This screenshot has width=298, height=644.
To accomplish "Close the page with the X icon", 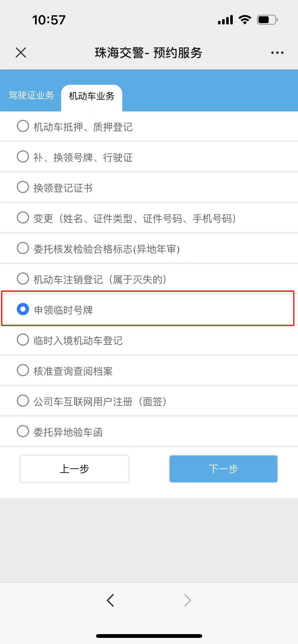I will click(x=21, y=53).
